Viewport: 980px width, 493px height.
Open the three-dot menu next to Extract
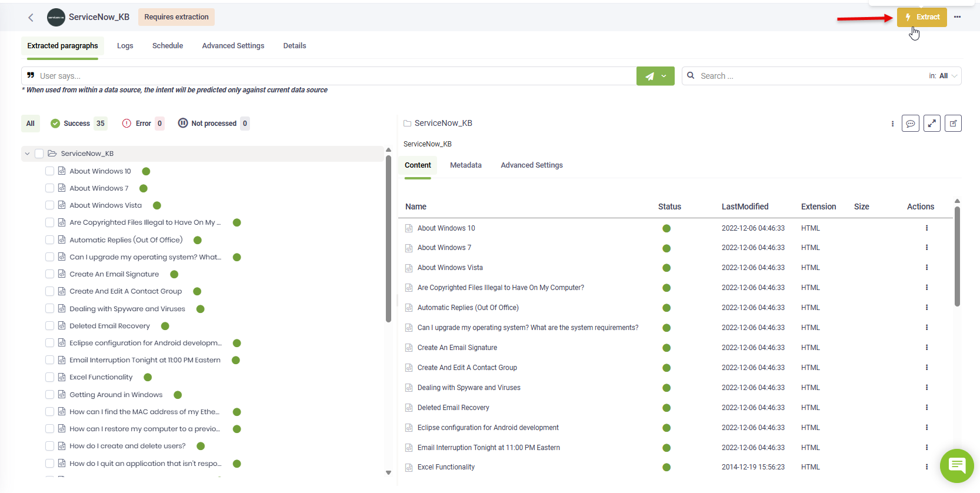pos(957,17)
